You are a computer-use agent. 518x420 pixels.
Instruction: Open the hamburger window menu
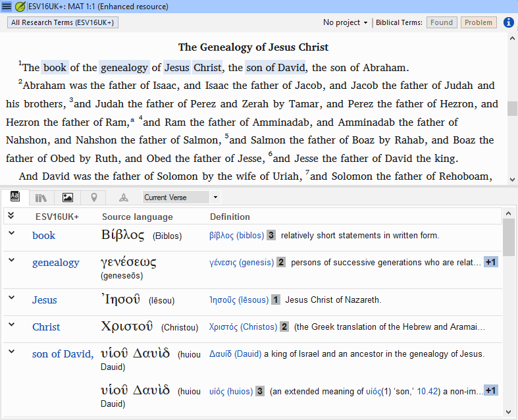7,7
